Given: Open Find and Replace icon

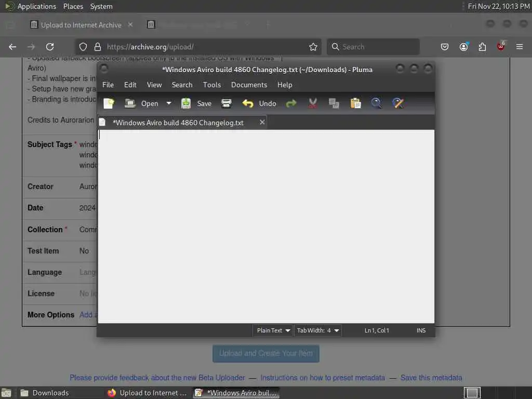Looking at the screenshot, I should tap(398, 103).
